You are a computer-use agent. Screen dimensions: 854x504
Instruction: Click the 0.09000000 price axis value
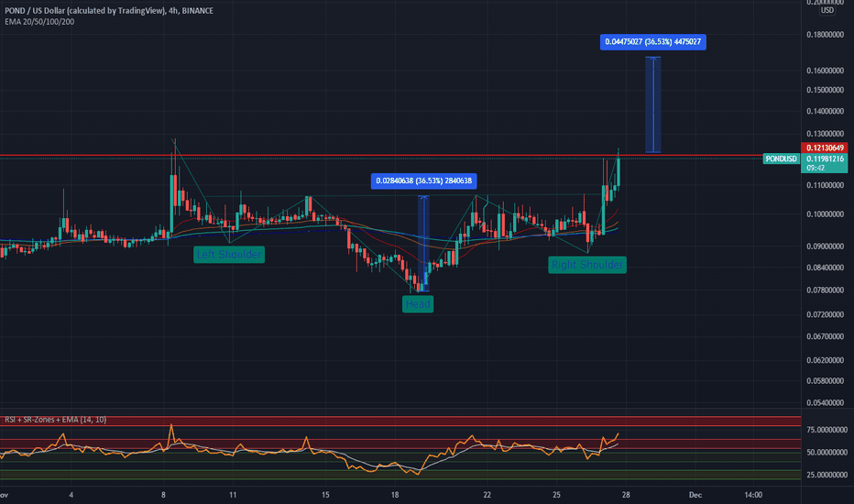pos(825,247)
